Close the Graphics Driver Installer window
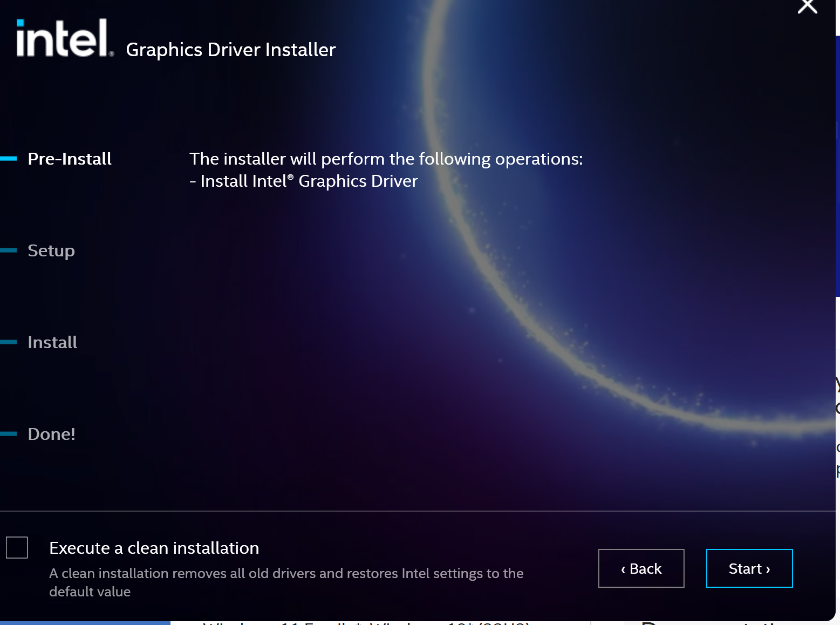 coord(808,6)
